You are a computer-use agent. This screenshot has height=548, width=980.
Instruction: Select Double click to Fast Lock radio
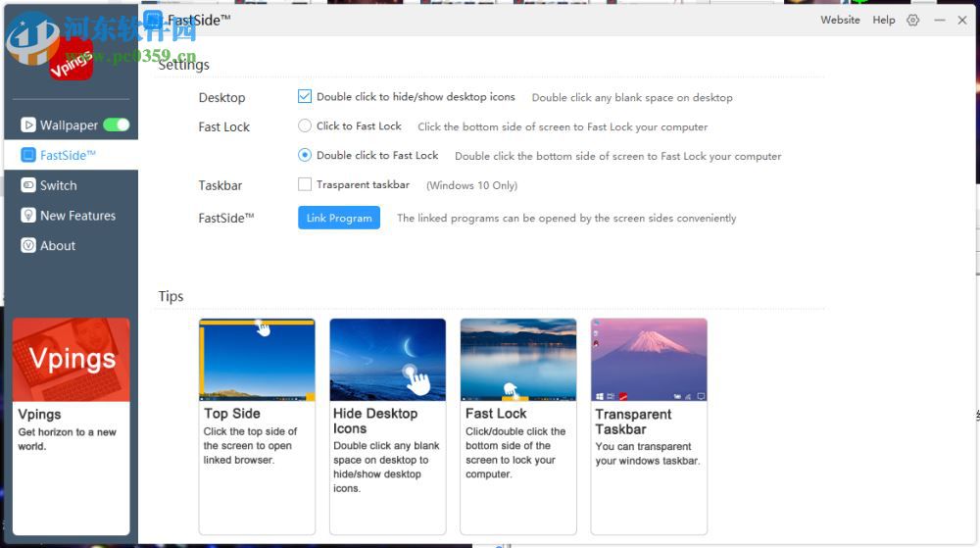(x=305, y=155)
